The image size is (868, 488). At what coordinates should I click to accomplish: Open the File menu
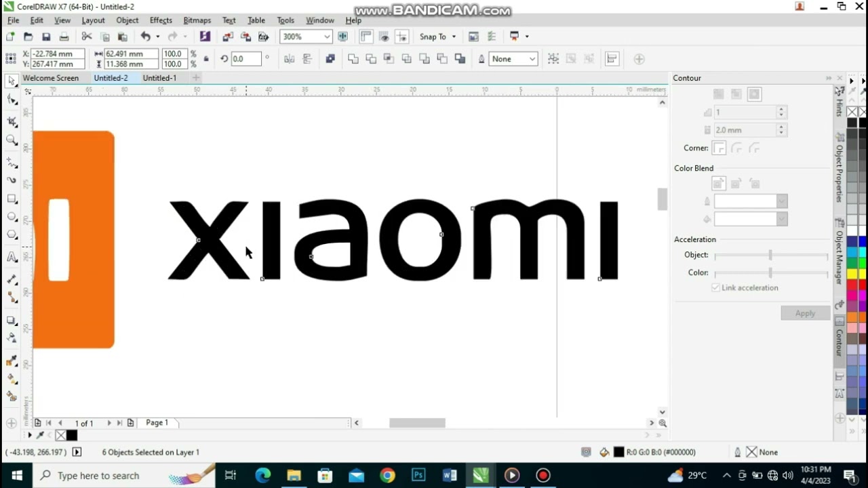coord(13,20)
